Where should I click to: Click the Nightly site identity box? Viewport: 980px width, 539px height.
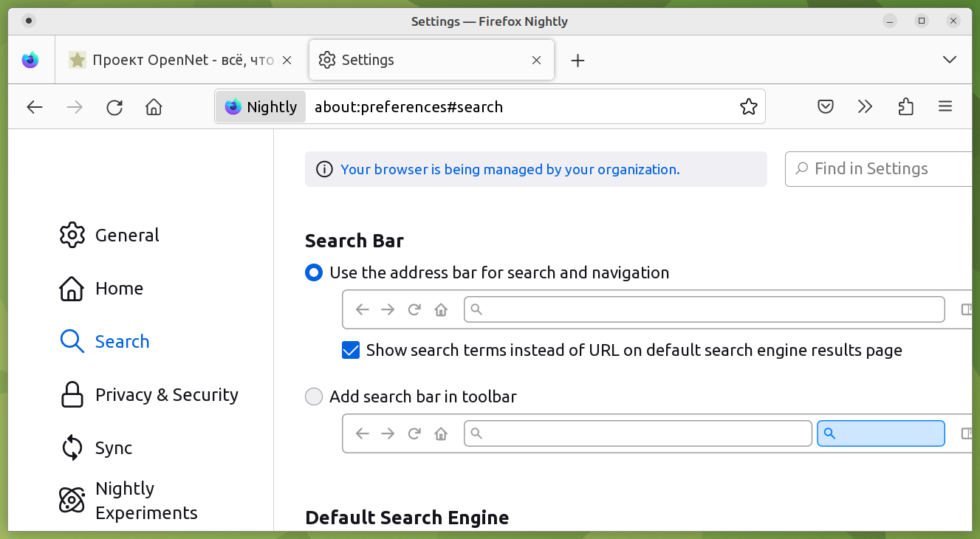(261, 107)
